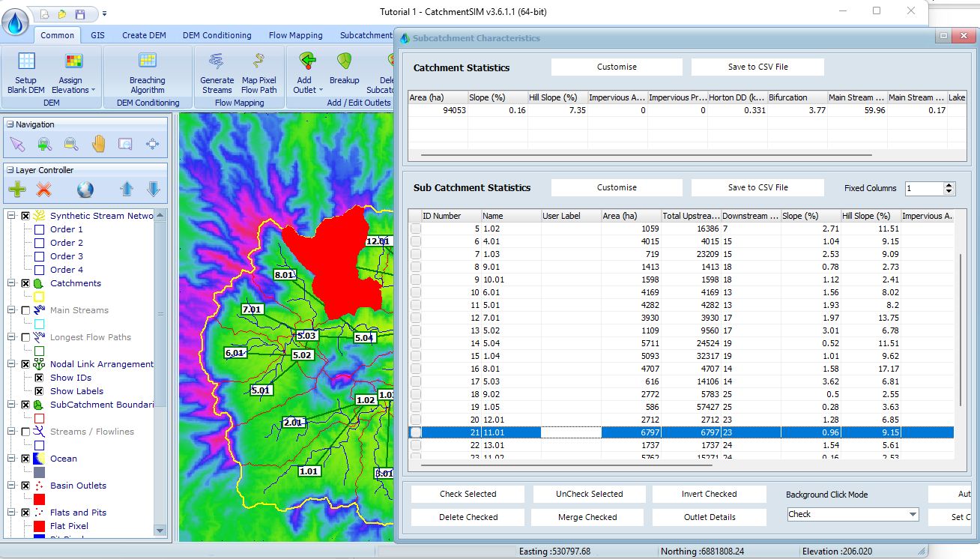Move layer up with blue up arrow

coord(127,190)
